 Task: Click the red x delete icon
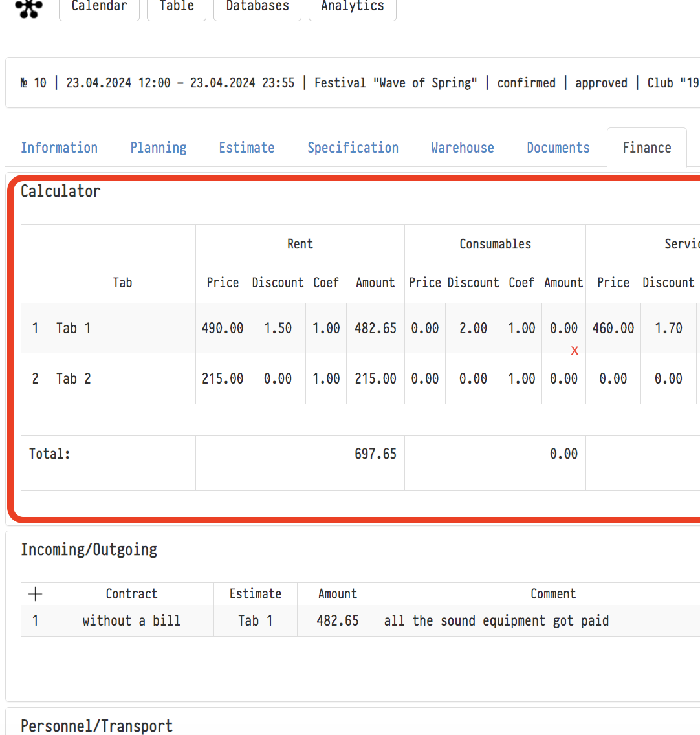pos(574,351)
